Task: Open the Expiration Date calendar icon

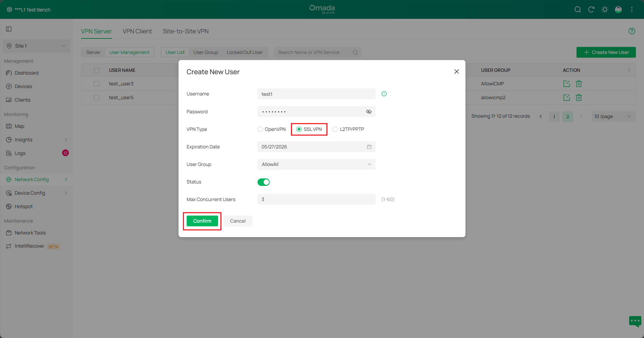Action: click(369, 147)
